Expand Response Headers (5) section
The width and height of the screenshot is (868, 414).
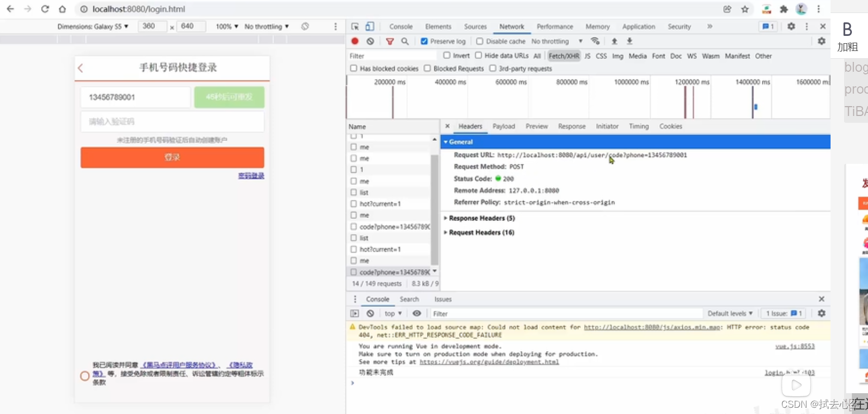click(x=479, y=218)
